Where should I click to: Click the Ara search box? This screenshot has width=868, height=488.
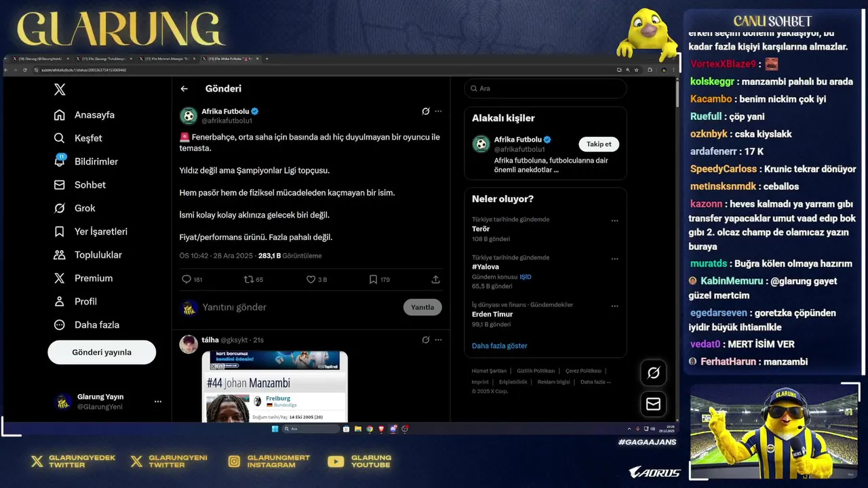[x=545, y=89]
